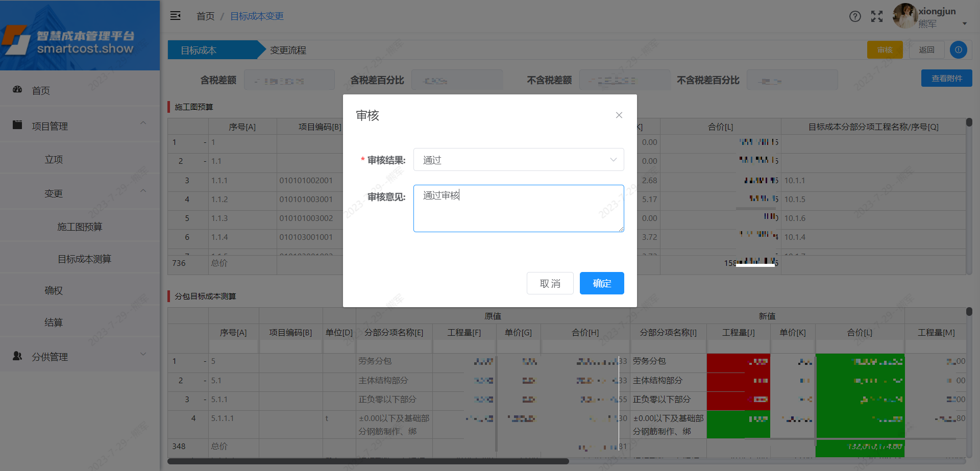The width and height of the screenshot is (980, 471).
Task: Cancel the review with 取消
Action: [550, 283]
